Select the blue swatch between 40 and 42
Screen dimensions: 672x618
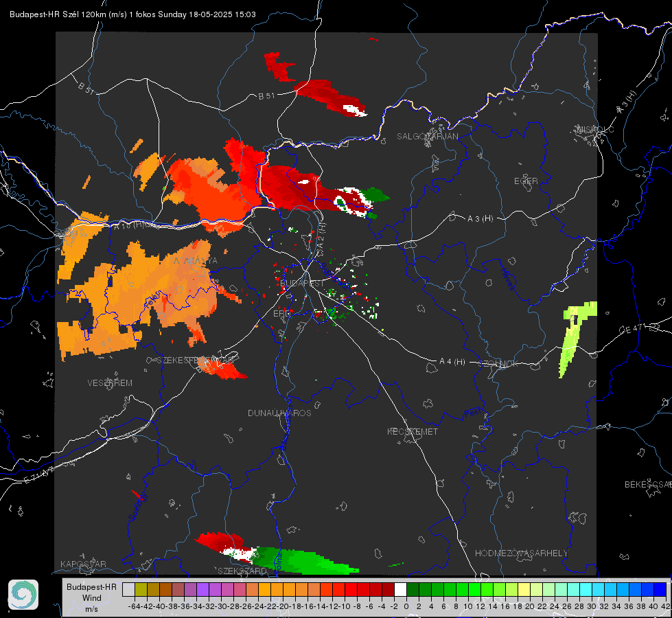[x=660, y=590]
